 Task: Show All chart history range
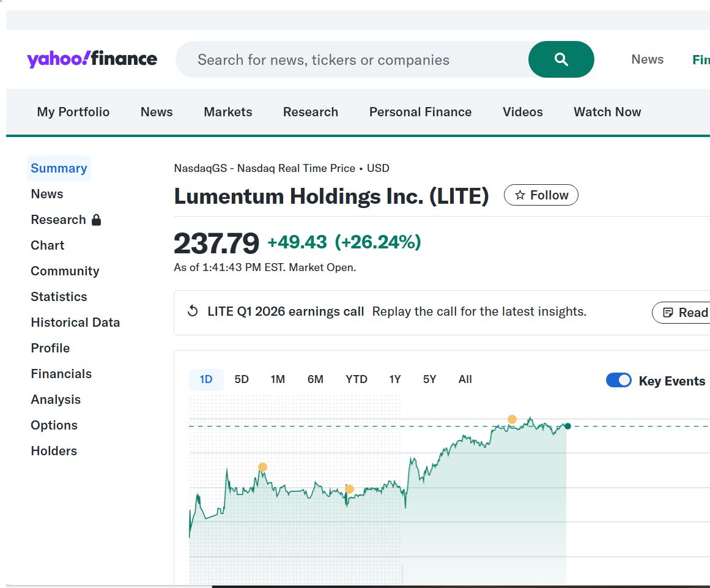click(465, 379)
